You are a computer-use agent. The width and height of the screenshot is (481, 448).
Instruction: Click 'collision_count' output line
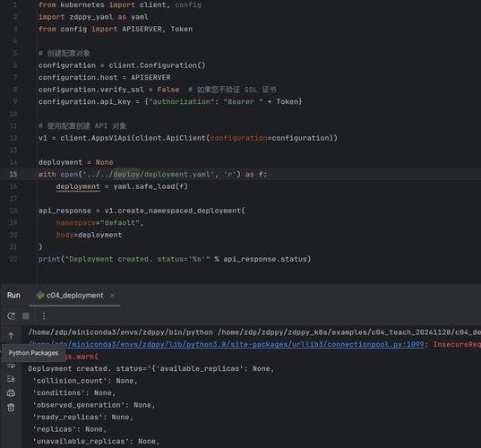[x=85, y=381]
